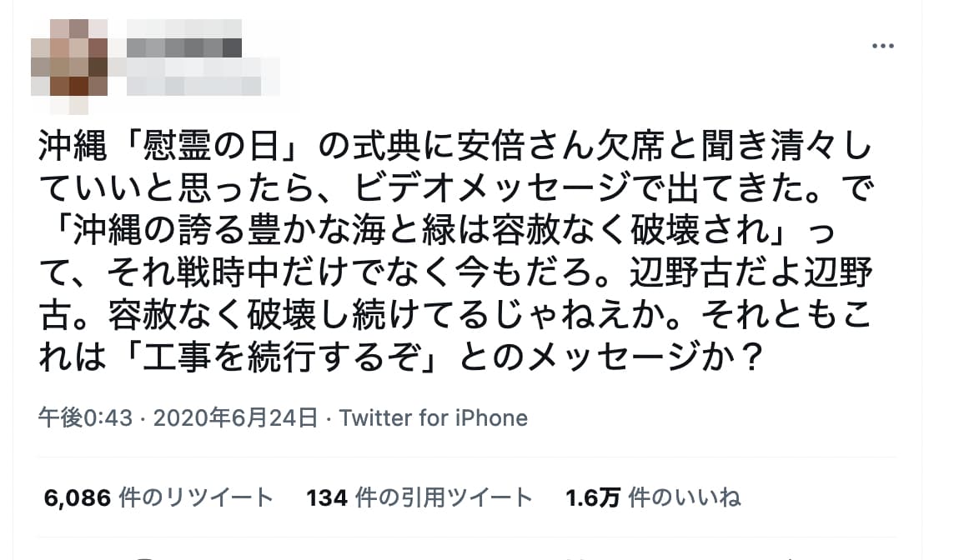Click the 1.6万 likes number

(593, 498)
